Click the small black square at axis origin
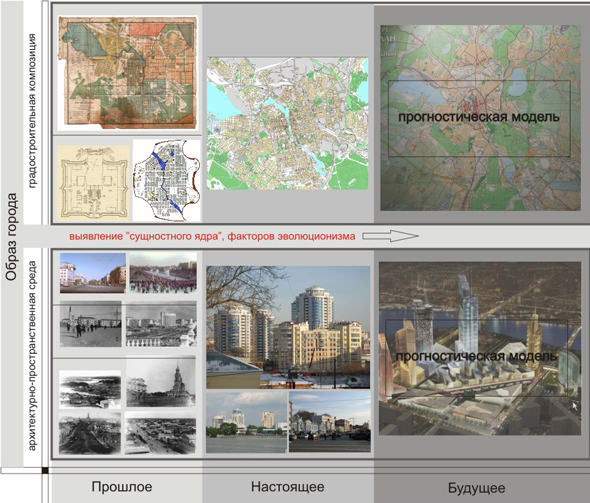 [x=45, y=470]
